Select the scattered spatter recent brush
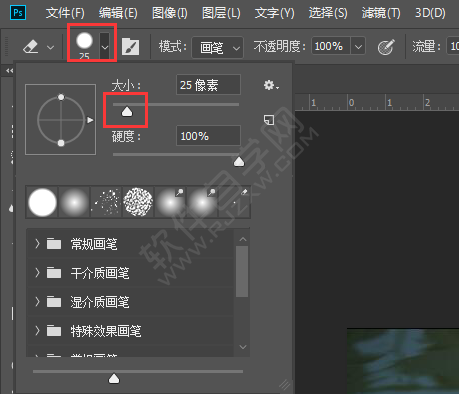Screen dimensions: 459x394 coord(106,202)
